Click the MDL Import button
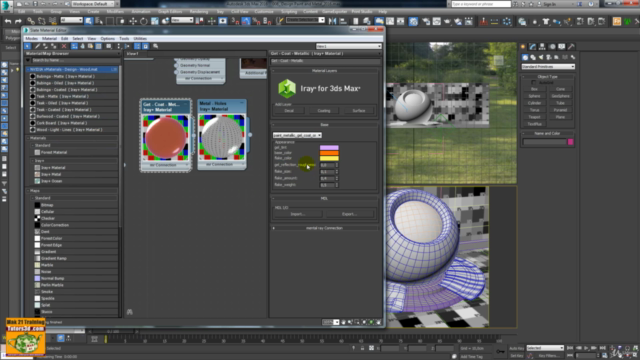 coord(298,214)
